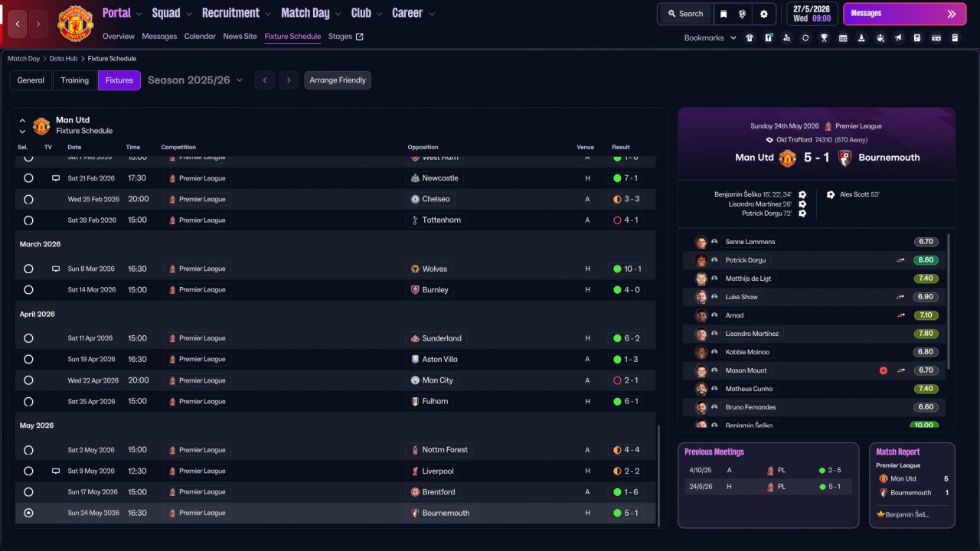Select the Sunderland fixture radio button
This screenshot has height=551, width=980.
point(28,338)
